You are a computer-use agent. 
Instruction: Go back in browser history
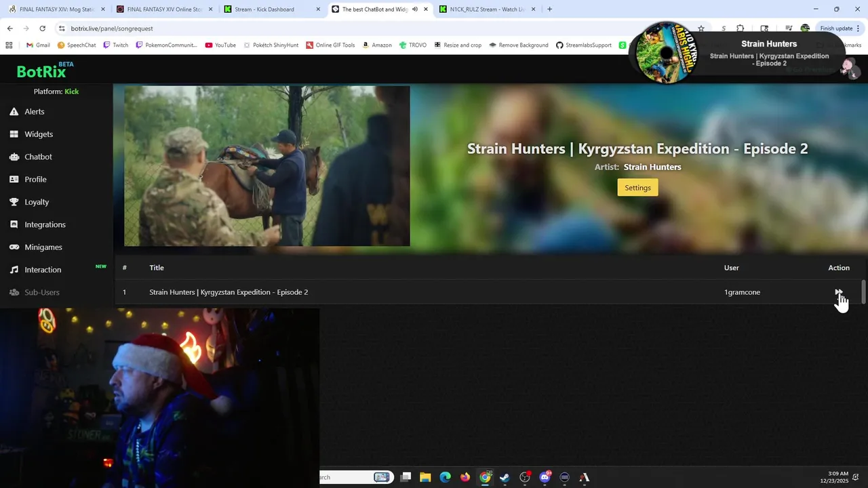coord(9,28)
